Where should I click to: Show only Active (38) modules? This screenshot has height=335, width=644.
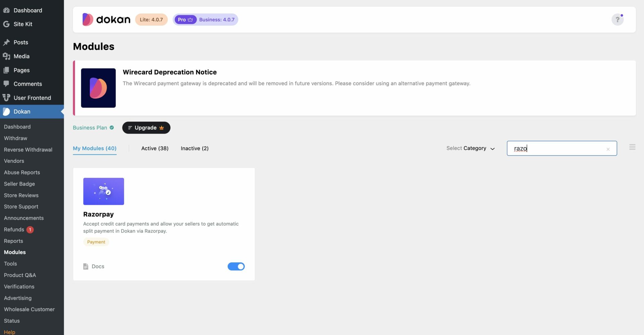pyautogui.click(x=155, y=148)
